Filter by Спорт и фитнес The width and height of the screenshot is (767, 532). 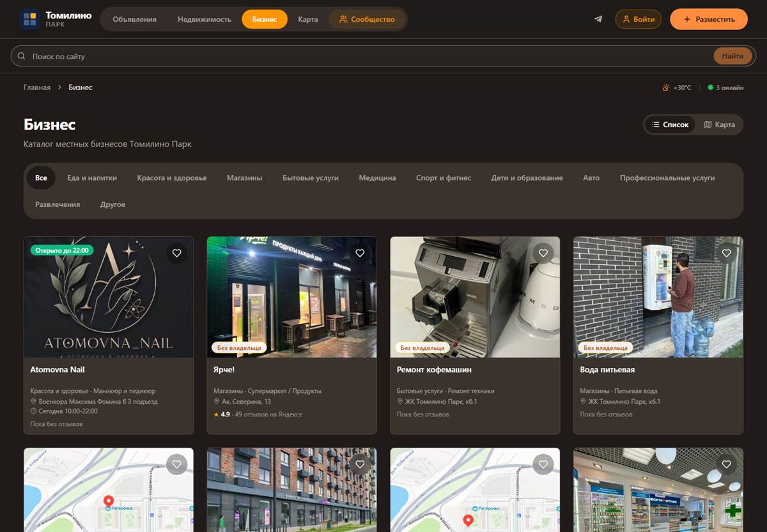point(444,178)
